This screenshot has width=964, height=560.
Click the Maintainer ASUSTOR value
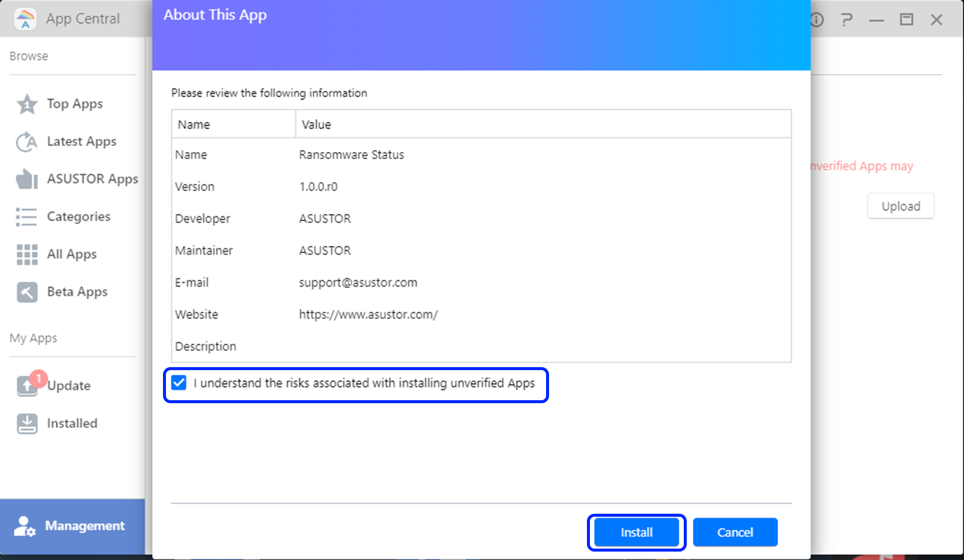coord(325,251)
